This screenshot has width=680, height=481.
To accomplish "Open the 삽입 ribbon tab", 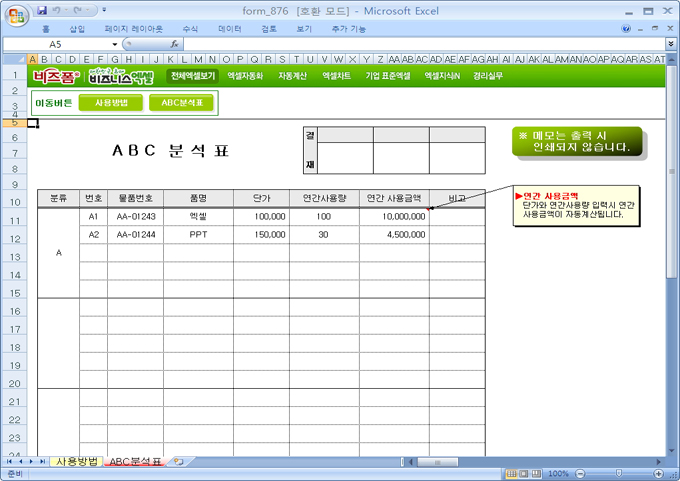I will pyautogui.click(x=77, y=29).
